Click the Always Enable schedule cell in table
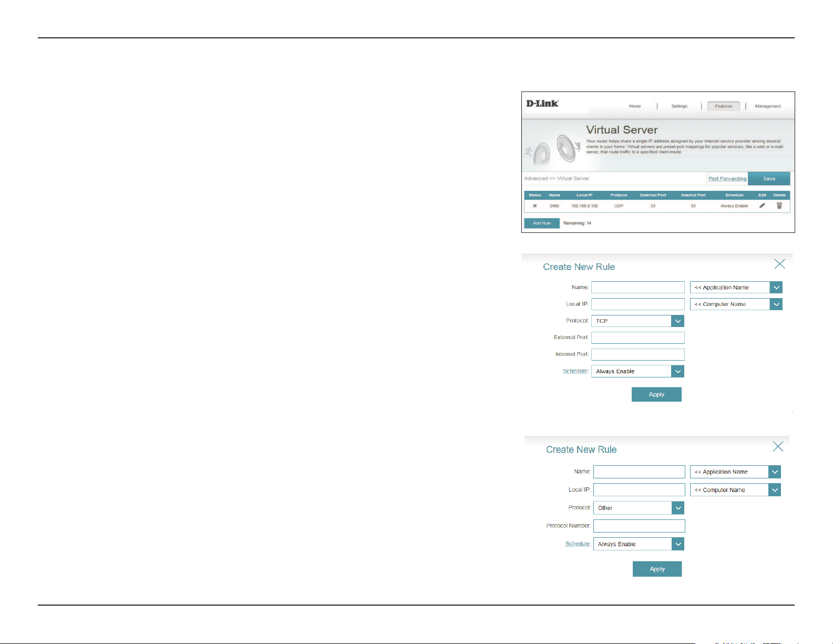 734,206
